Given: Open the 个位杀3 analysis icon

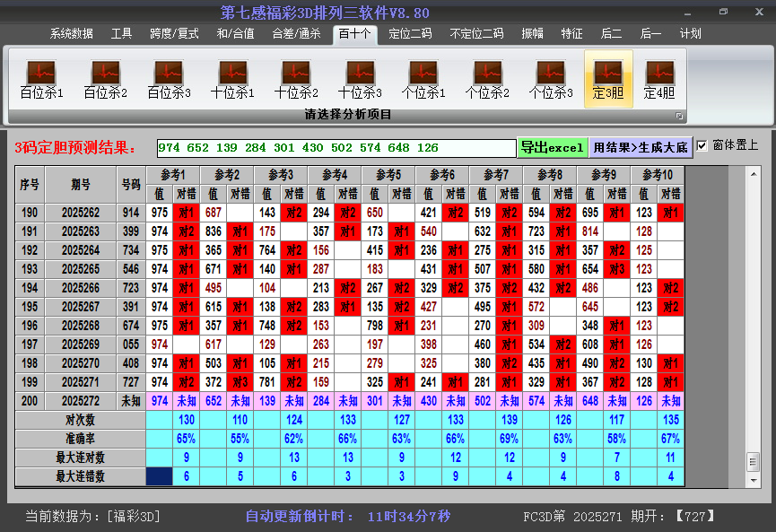Looking at the screenshot, I should click(551, 79).
